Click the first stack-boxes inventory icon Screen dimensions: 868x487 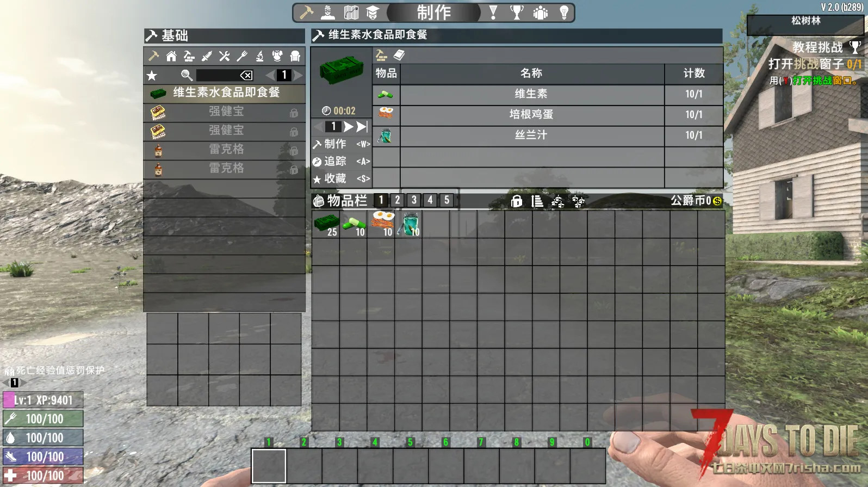pyautogui.click(x=557, y=201)
